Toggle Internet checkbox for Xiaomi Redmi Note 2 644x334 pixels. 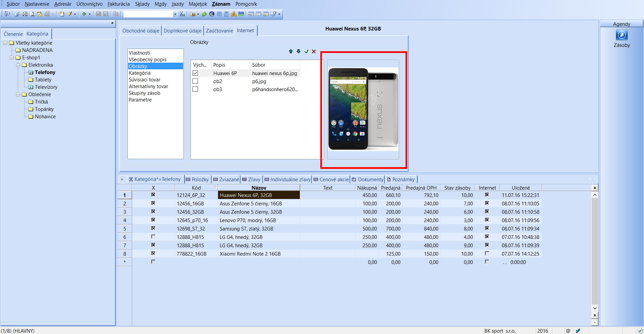(487, 253)
